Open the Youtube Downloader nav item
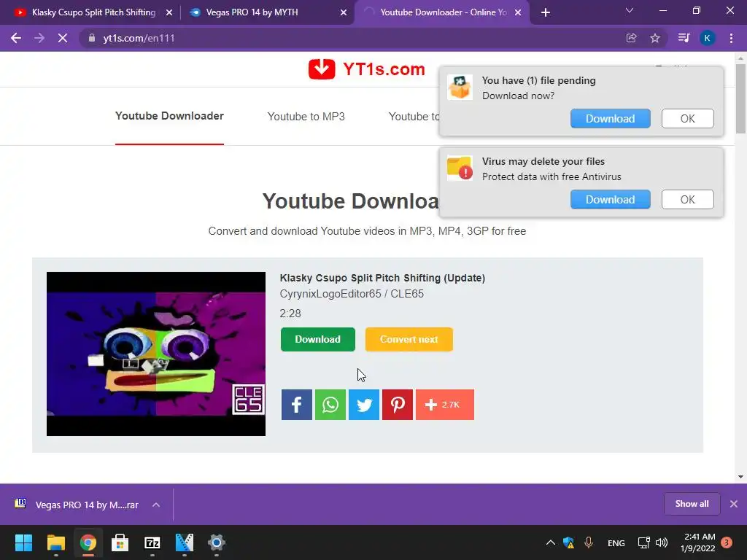 click(169, 116)
